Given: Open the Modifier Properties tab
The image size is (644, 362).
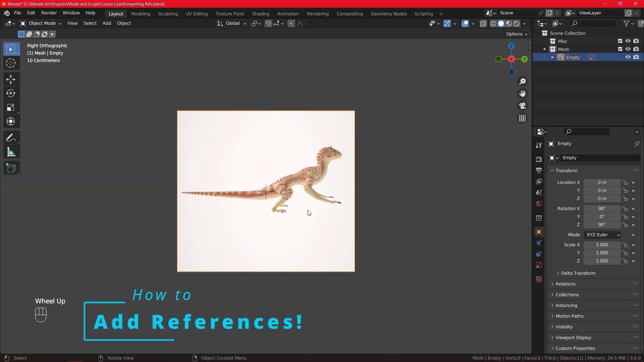Looking at the screenshot, I should click(x=539, y=243).
